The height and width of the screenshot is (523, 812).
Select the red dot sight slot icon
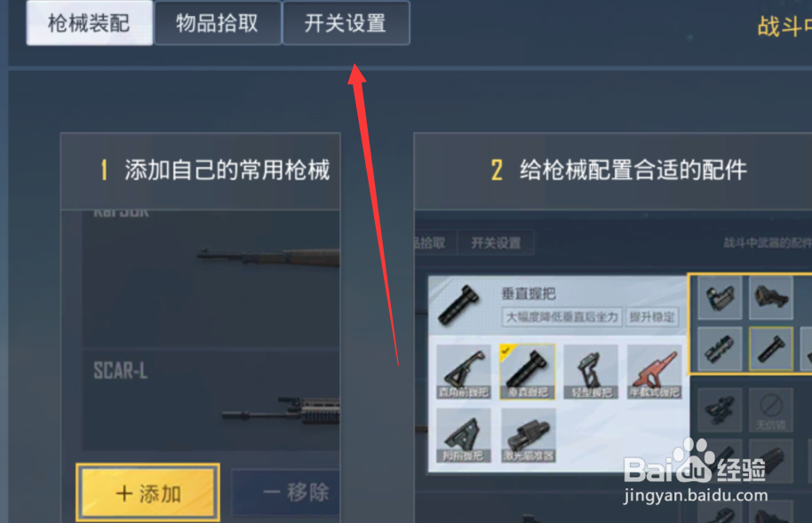pos(771,297)
